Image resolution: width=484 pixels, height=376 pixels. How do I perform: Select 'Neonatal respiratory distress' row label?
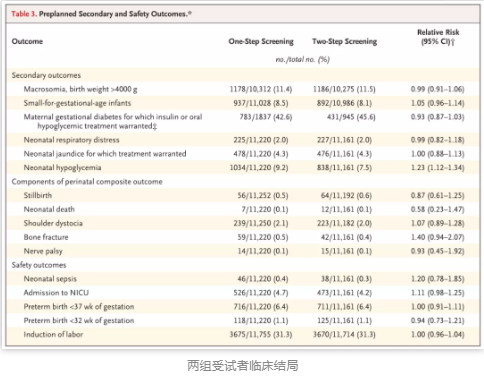[71, 140]
